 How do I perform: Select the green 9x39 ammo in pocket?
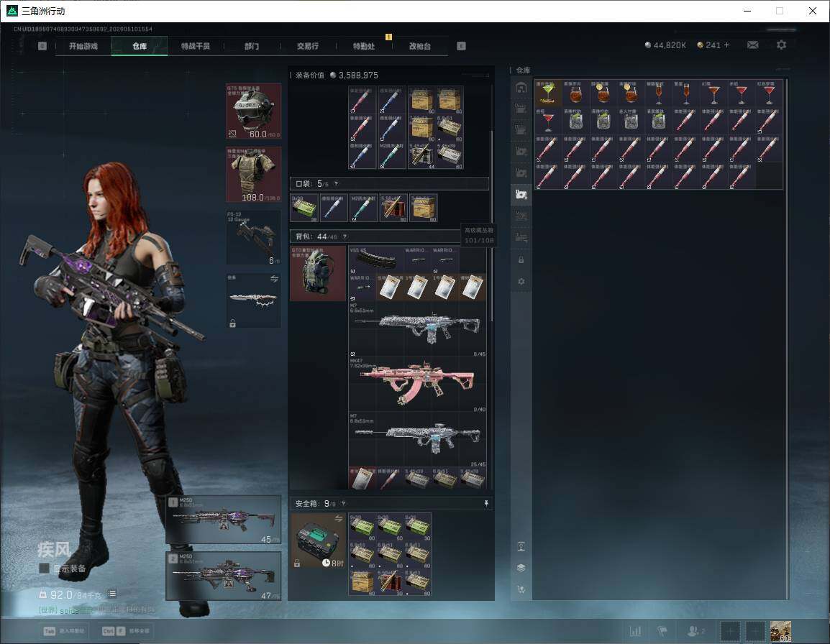[x=304, y=208]
